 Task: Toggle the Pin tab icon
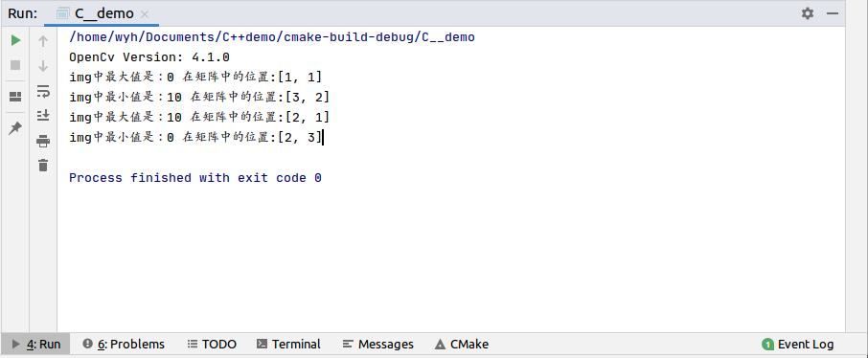click(15, 128)
